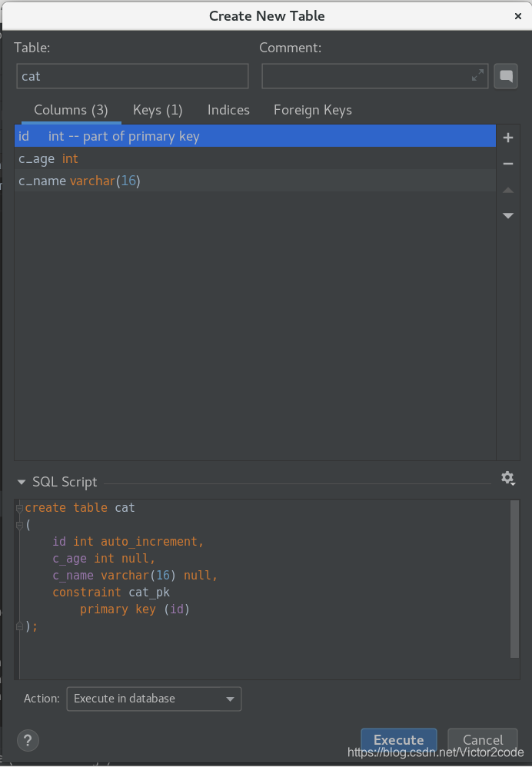Open the Indices tab

[228, 110]
